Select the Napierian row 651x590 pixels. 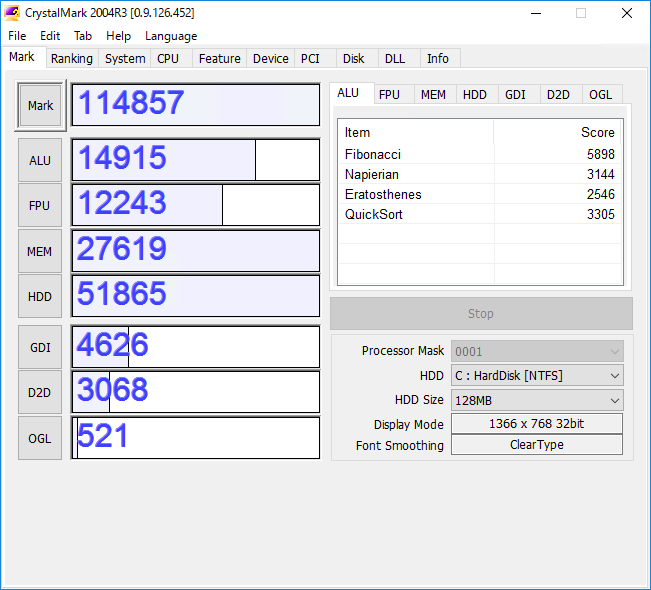click(480, 174)
